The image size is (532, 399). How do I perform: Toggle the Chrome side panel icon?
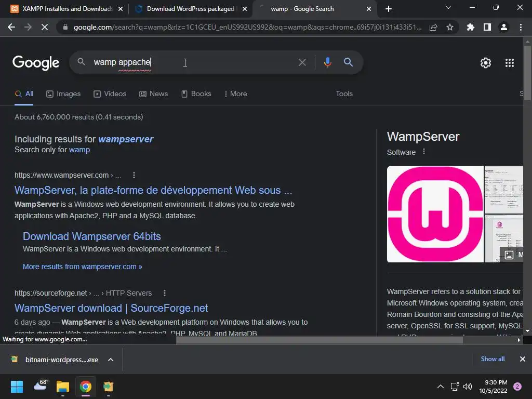pyautogui.click(x=487, y=27)
